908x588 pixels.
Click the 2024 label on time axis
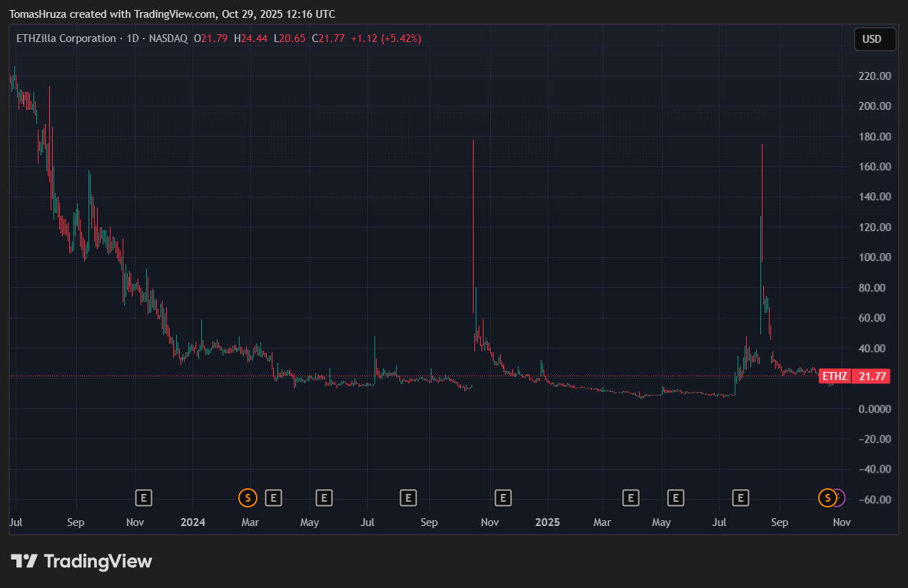point(193,522)
